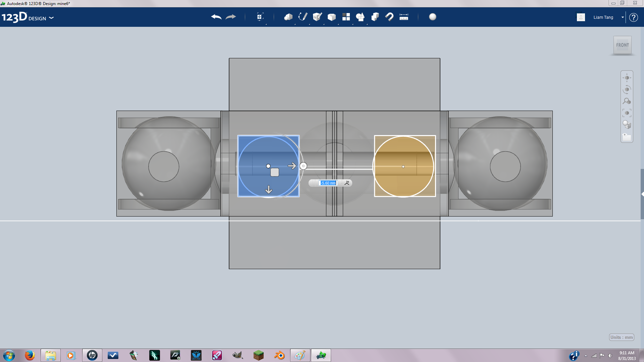Undo the last action
This screenshot has height=362, width=644.
pyautogui.click(x=216, y=17)
